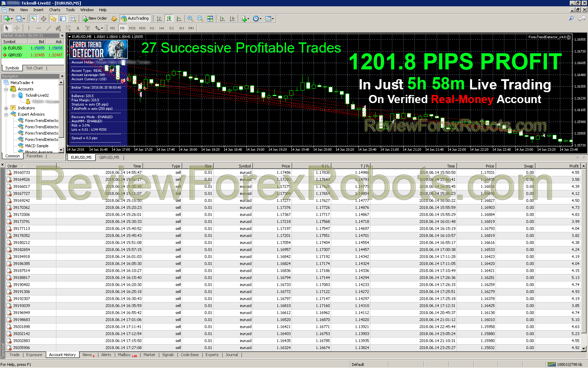Select GBPUSD row in Market Watch

(33, 55)
